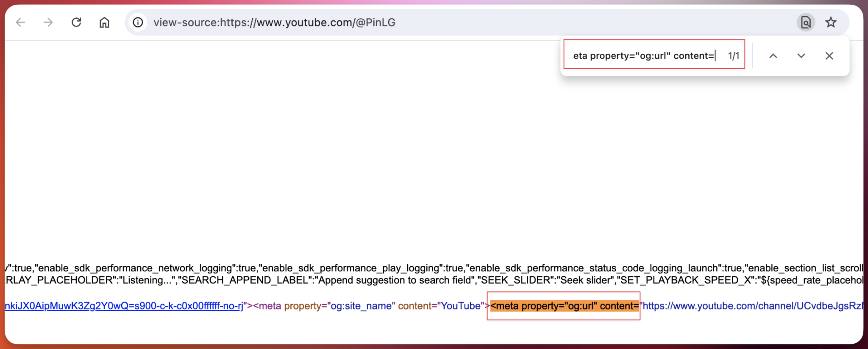
Task: Click the 1/1 match counter
Action: 733,56
